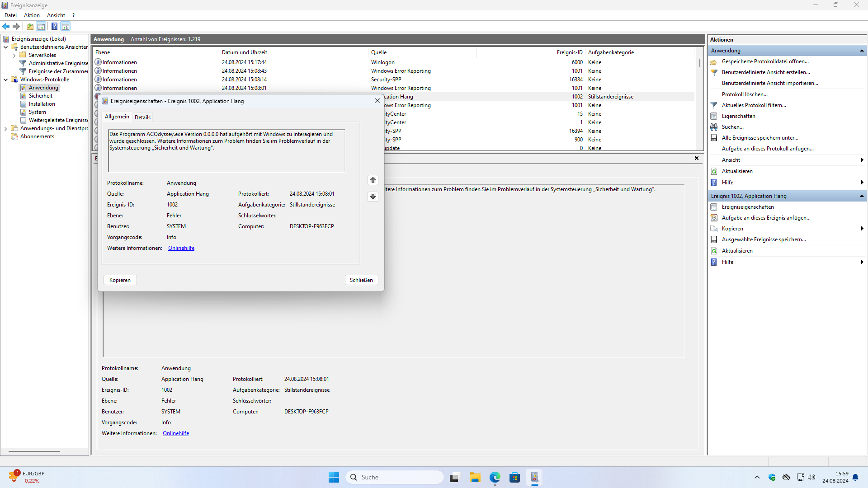Open the Onlinehilfe link in dialog
868x488 pixels.
click(x=181, y=248)
